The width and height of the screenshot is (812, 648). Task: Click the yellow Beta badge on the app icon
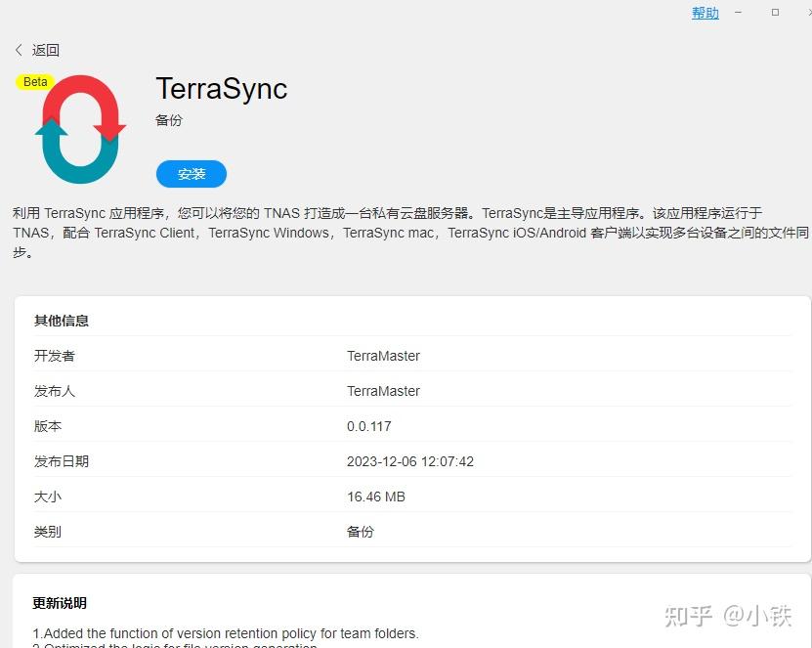pyautogui.click(x=34, y=82)
